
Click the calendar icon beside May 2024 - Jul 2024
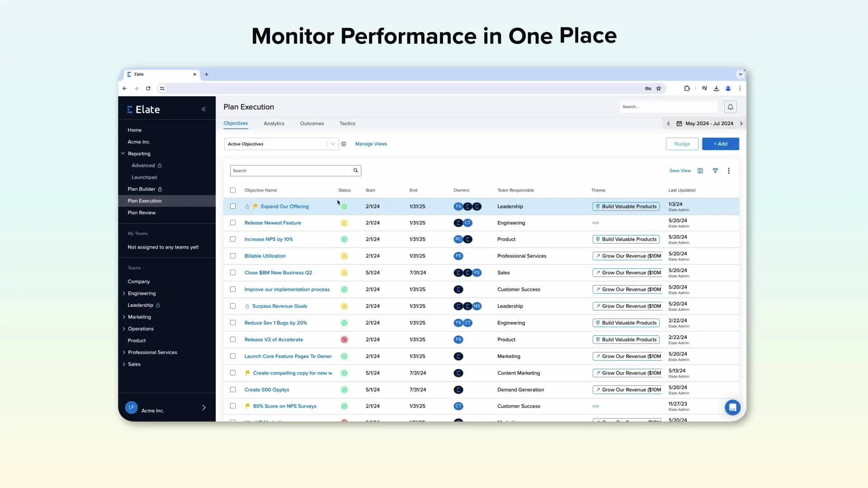[x=679, y=124]
